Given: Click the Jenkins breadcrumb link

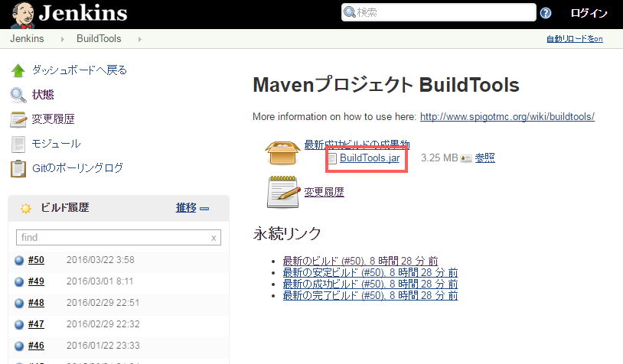Looking at the screenshot, I should coord(27,38).
